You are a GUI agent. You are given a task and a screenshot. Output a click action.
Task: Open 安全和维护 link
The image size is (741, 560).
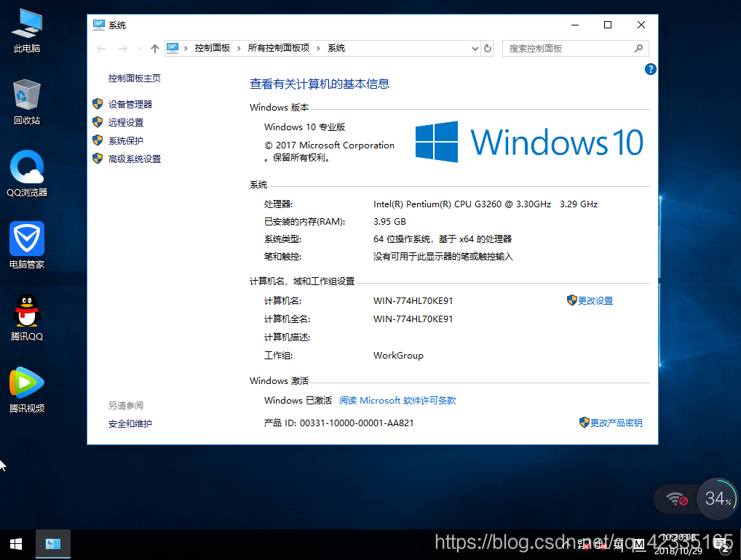coord(130,424)
